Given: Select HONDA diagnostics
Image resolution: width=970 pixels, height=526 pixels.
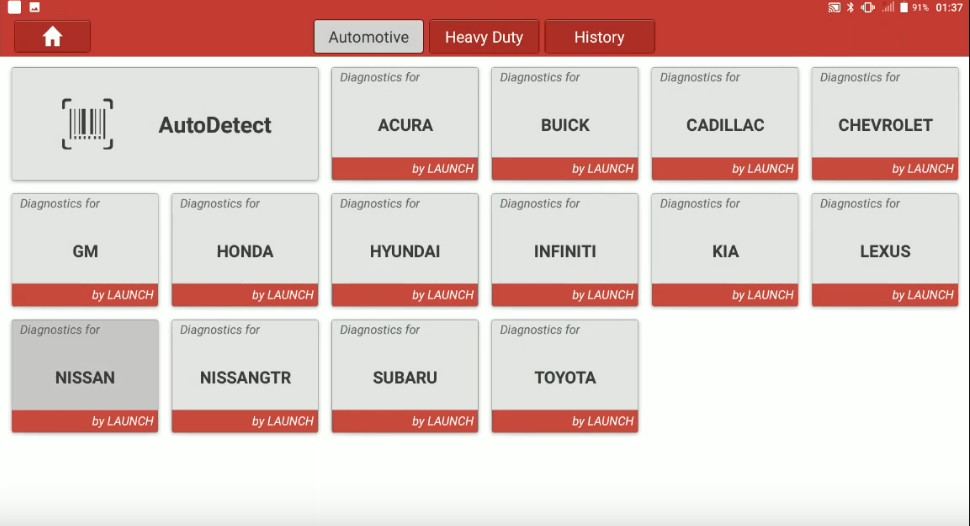Looking at the screenshot, I should point(245,250).
